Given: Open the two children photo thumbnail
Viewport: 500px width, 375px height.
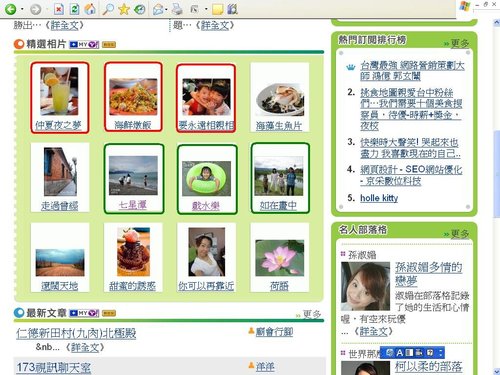Looking at the screenshot, I should pos(206,97).
